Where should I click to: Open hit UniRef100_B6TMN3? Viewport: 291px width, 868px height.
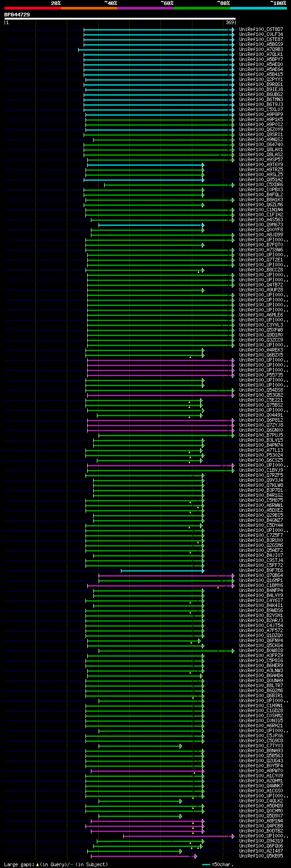click(x=261, y=99)
